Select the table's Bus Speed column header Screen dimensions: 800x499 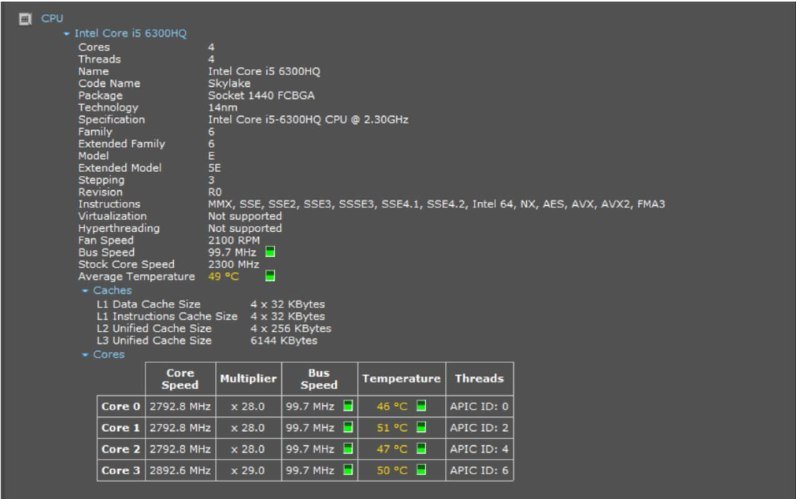click(x=319, y=379)
